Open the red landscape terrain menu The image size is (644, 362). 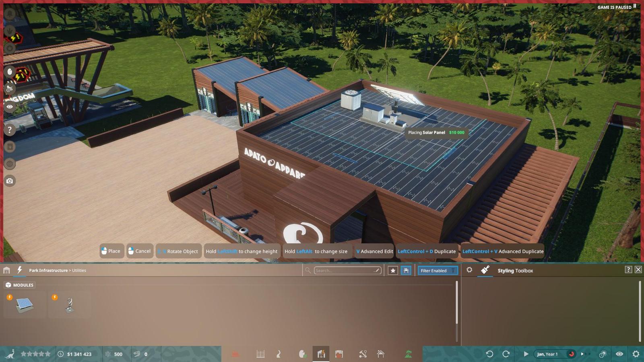(x=236, y=354)
